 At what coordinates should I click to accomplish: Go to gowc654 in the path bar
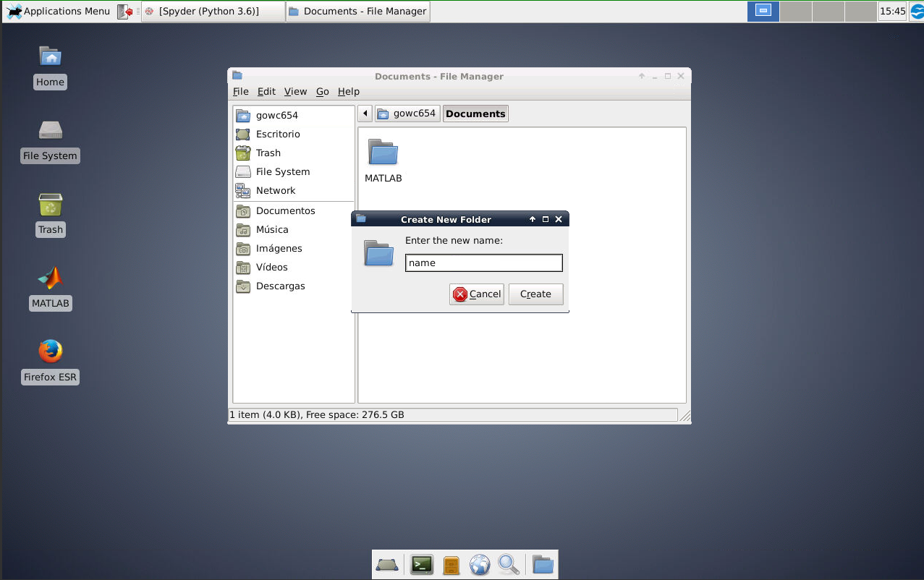[x=407, y=114]
